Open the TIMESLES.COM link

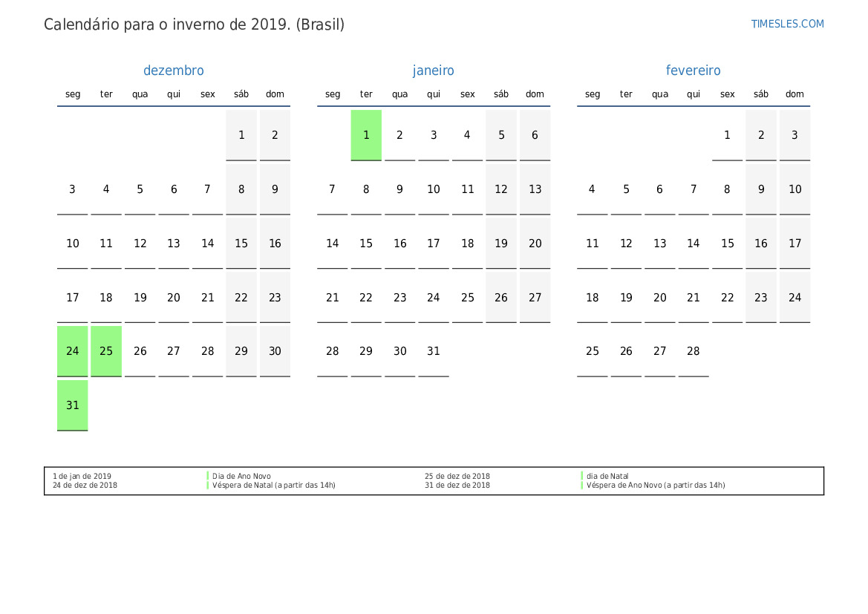click(x=787, y=24)
